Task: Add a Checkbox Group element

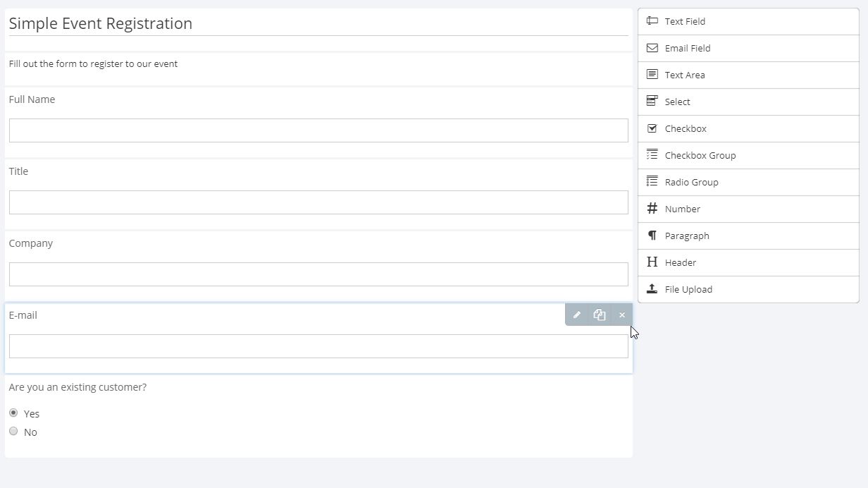Action: coord(748,155)
